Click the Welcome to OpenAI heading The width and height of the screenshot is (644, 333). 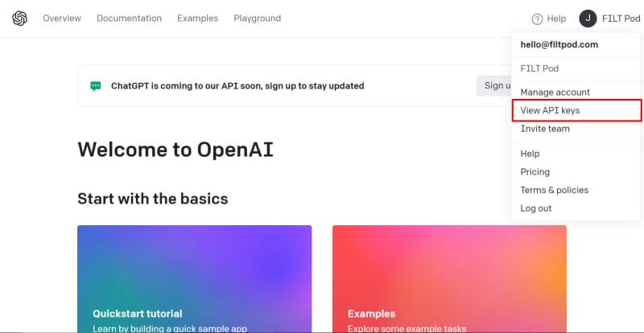pos(175,150)
